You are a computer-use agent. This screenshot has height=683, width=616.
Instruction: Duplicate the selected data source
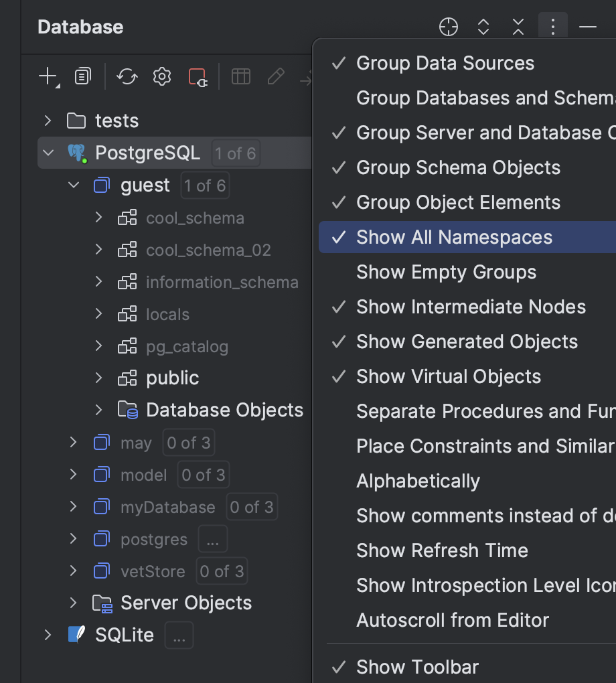(x=82, y=76)
